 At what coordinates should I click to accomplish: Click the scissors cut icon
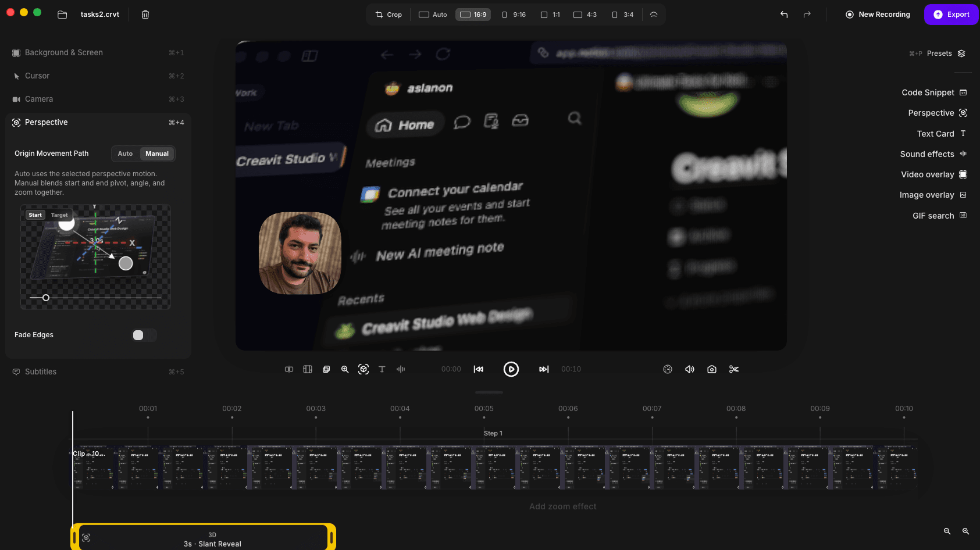point(734,369)
